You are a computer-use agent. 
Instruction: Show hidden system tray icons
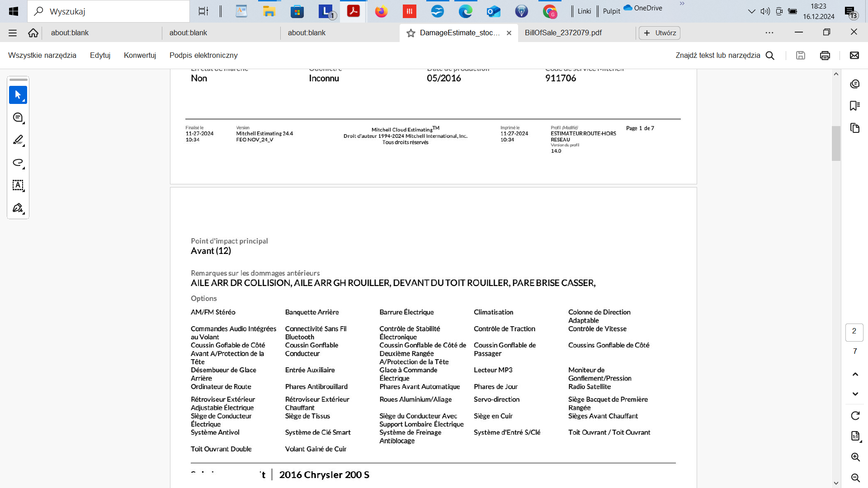coord(751,11)
